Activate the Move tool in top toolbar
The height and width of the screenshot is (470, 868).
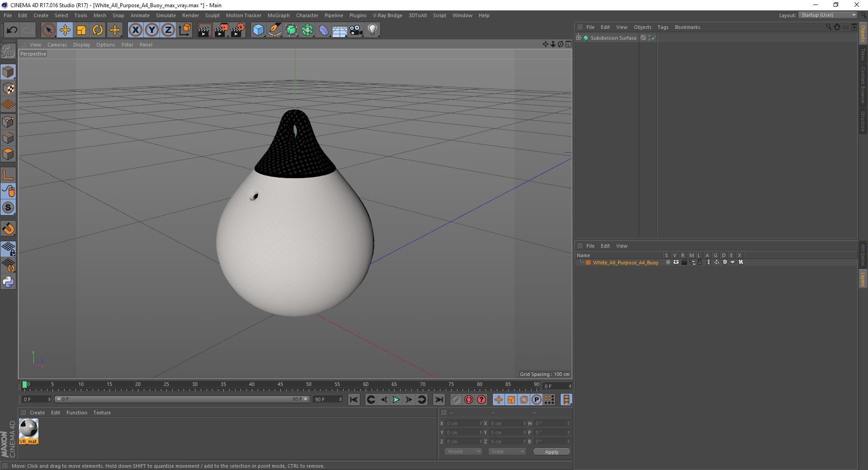tap(65, 30)
